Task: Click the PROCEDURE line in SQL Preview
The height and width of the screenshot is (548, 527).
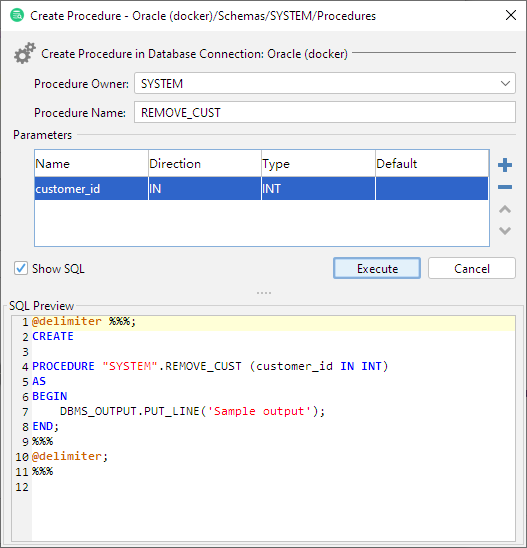Action: coord(210,366)
